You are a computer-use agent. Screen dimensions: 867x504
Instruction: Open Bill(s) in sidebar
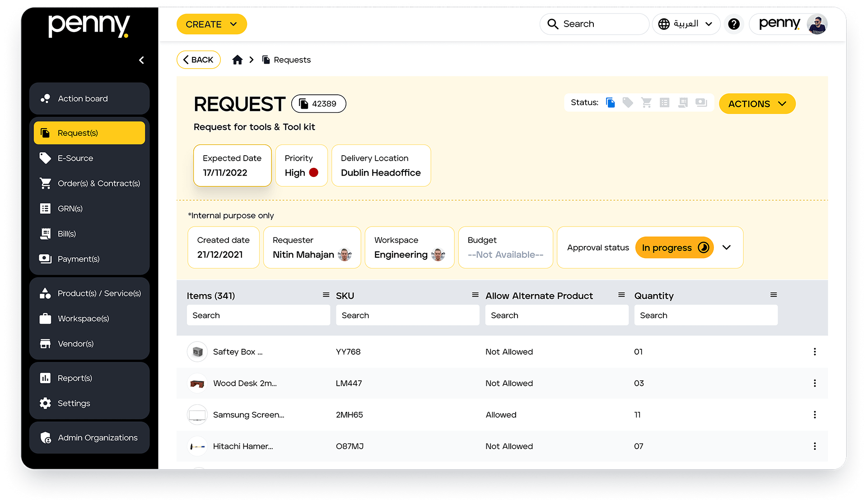[89, 234]
